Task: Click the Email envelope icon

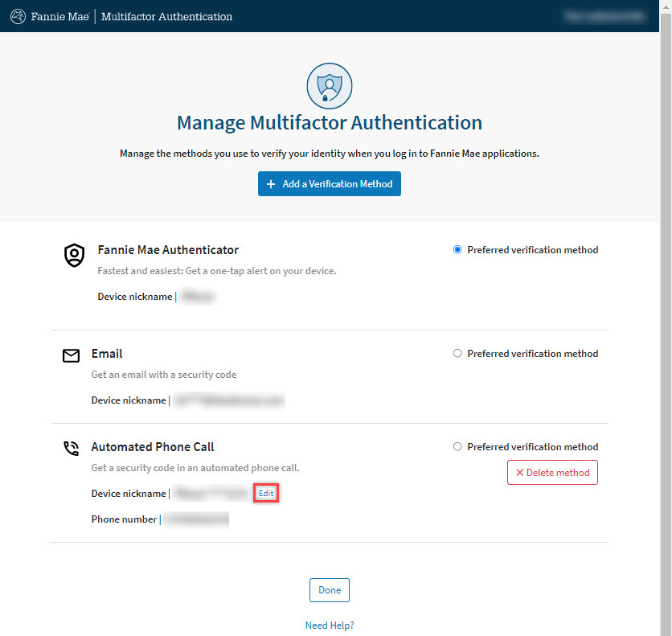Action: click(72, 355)
